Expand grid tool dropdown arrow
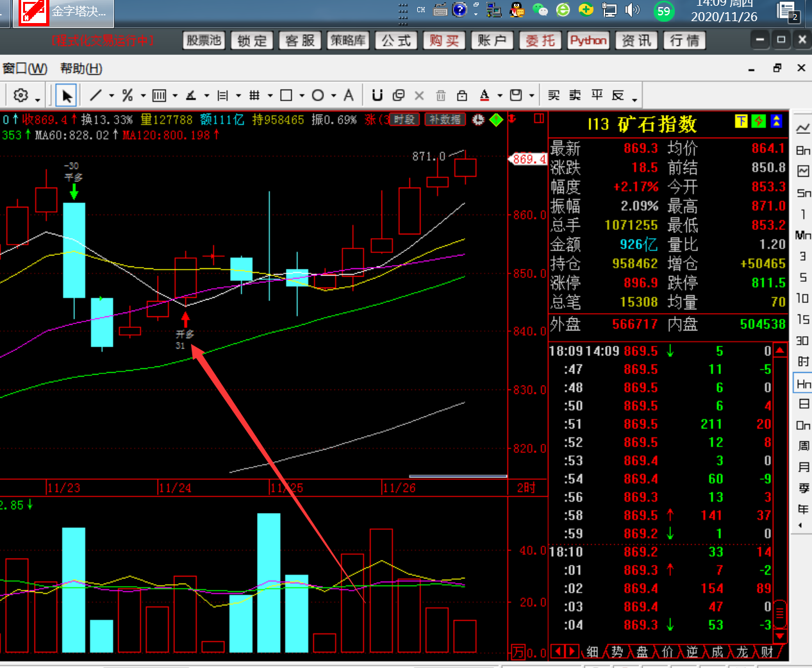The image size is (812, 668). pos(270,96)
